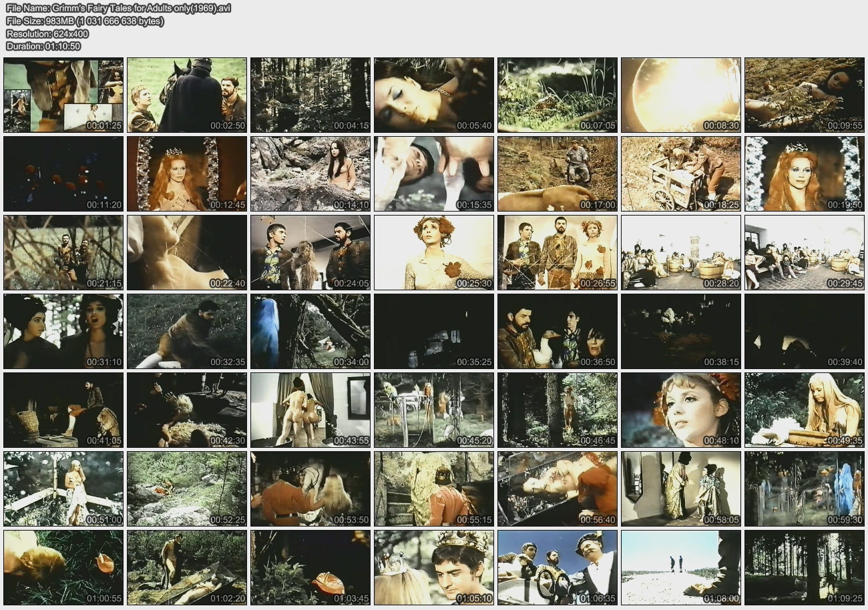
Task: Select the thumbnail timestamped 00:52:25
Action: tap(187, 489)
